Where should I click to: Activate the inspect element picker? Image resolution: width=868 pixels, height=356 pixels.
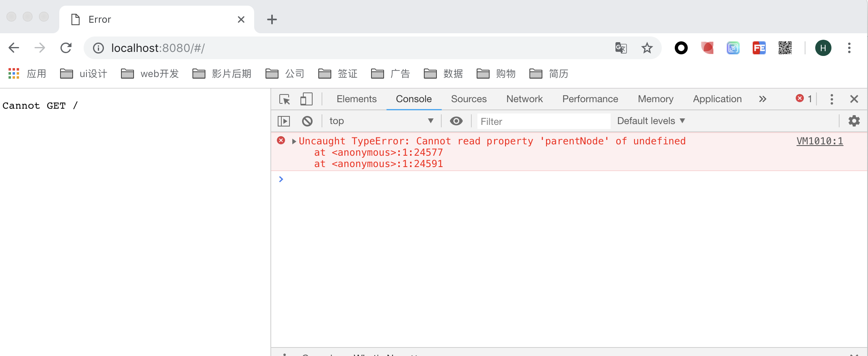pyautogui.click(x=285, y=99)
